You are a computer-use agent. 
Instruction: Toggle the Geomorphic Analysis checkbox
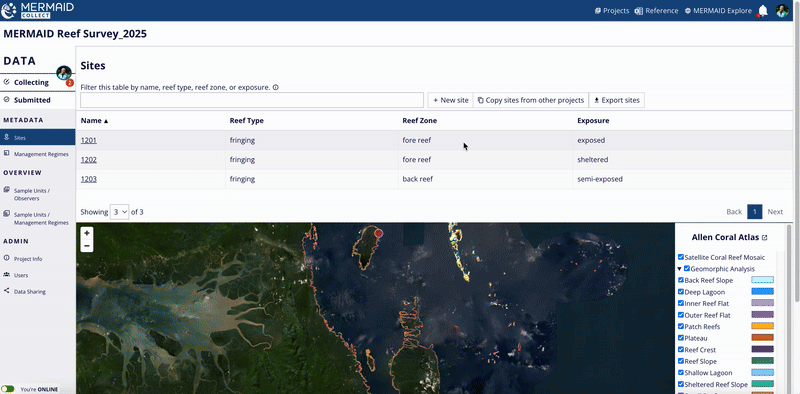point(687,268)
